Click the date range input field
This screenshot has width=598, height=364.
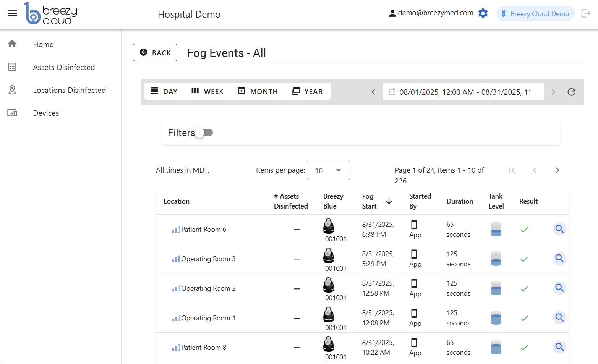463,92
